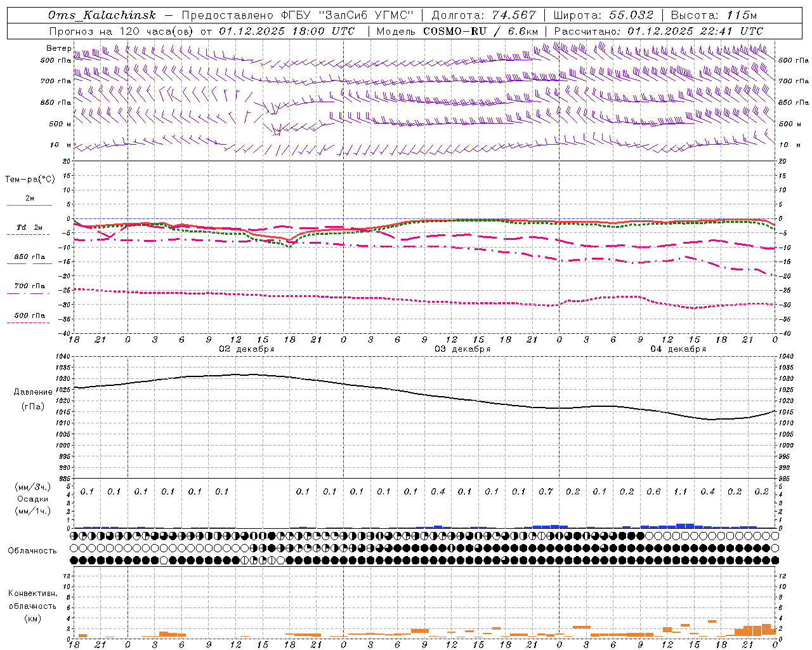
Task: Click the green dashed line sample under Td 2м
Action: (28, 235)
